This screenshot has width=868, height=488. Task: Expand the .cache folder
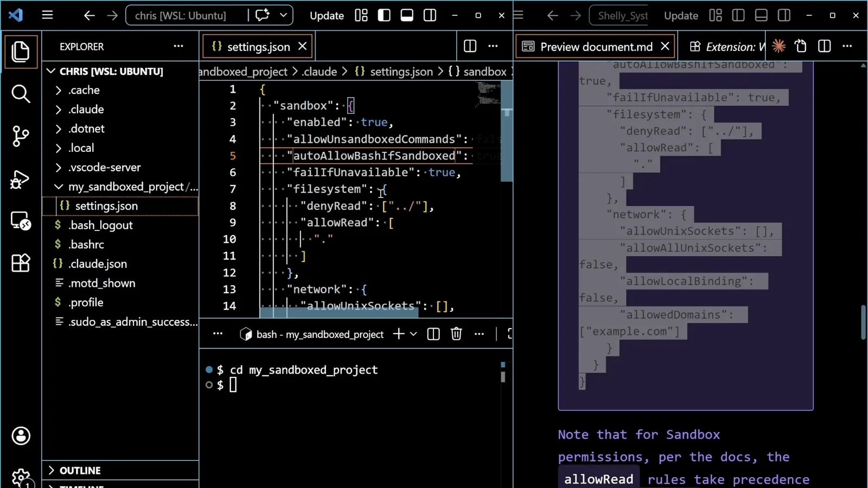120,90
